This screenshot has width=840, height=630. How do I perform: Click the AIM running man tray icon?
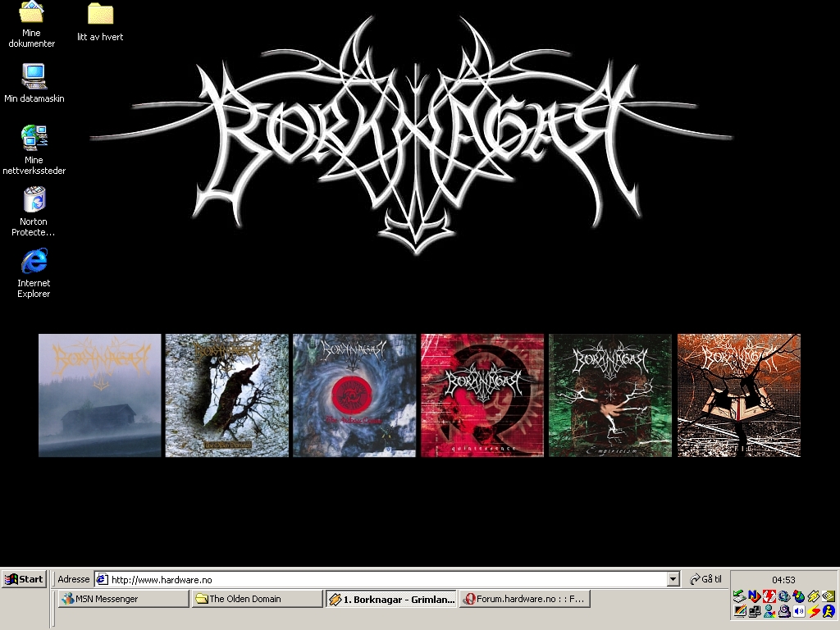(829, 610)
